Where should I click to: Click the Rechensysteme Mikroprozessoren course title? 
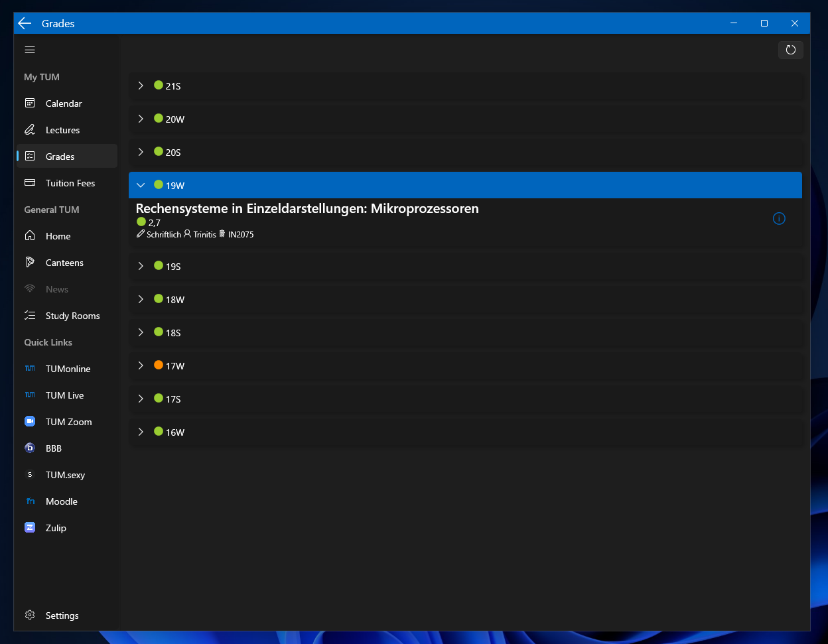[x=307, y=208]
